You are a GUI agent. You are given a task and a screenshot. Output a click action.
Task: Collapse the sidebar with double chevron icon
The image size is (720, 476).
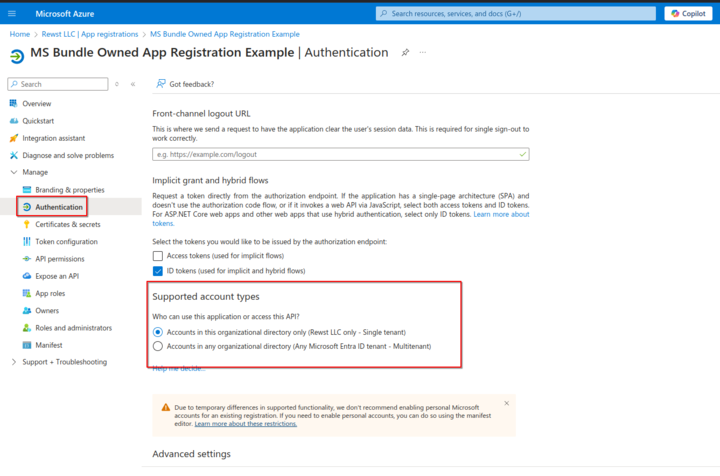tap(133, 84)
